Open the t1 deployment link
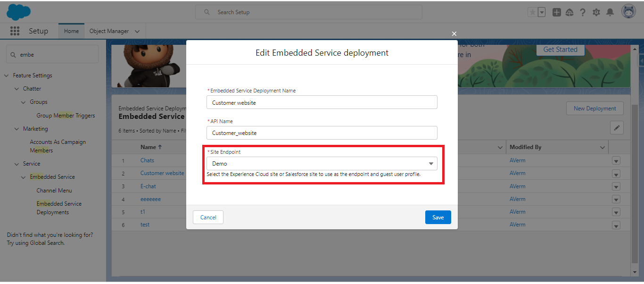 [x=143, y=212]
